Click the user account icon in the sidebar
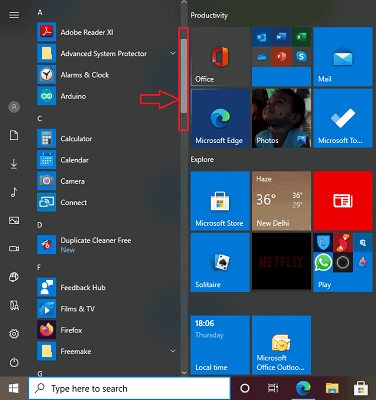 pyautogui.click(x=14, y=107)
